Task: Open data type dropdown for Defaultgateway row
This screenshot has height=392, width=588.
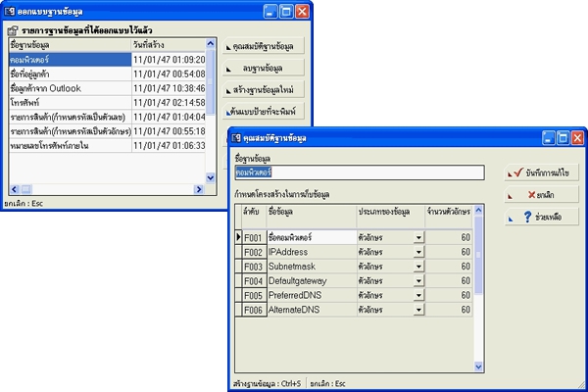Action: 418,281
